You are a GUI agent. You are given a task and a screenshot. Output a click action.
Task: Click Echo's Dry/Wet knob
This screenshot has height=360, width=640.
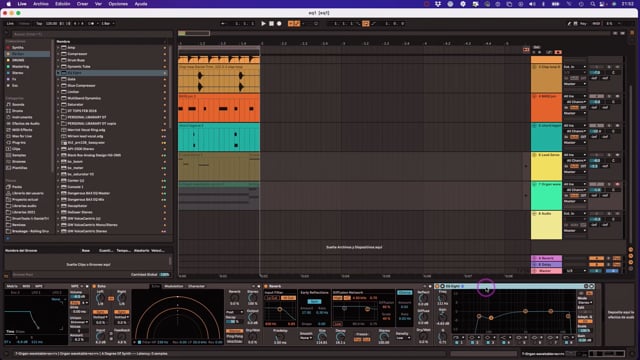[x=253, y=336]
